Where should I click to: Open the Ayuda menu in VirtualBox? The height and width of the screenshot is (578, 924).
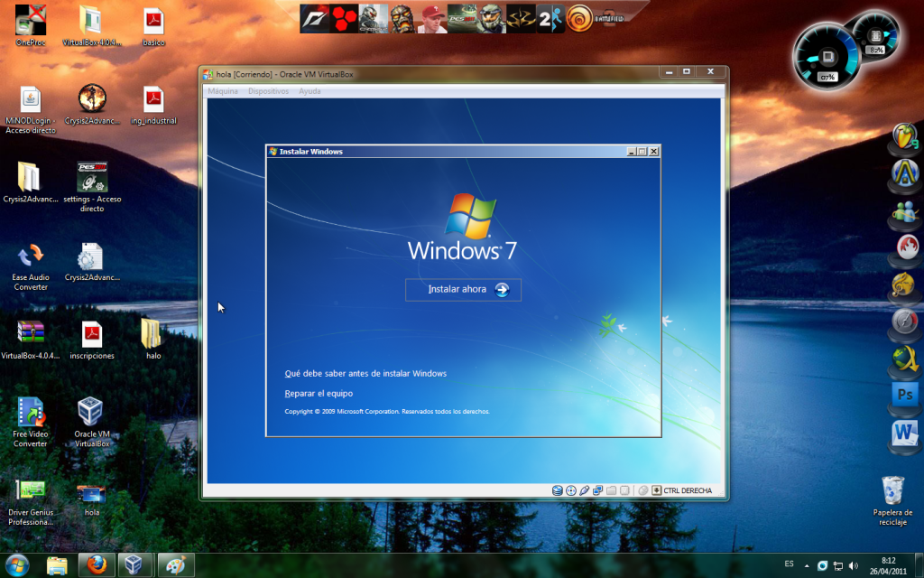click(310, 91)
